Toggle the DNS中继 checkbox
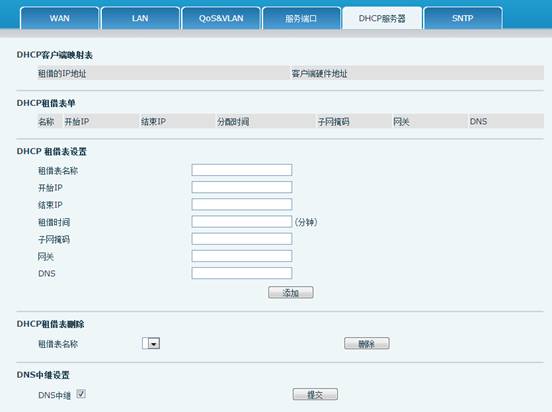This screenshot has height=412, width=552. point(81,394)
